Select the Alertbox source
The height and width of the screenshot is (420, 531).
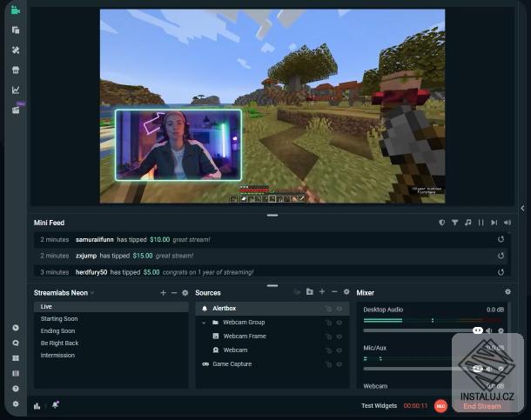click(x=272, y=309)
